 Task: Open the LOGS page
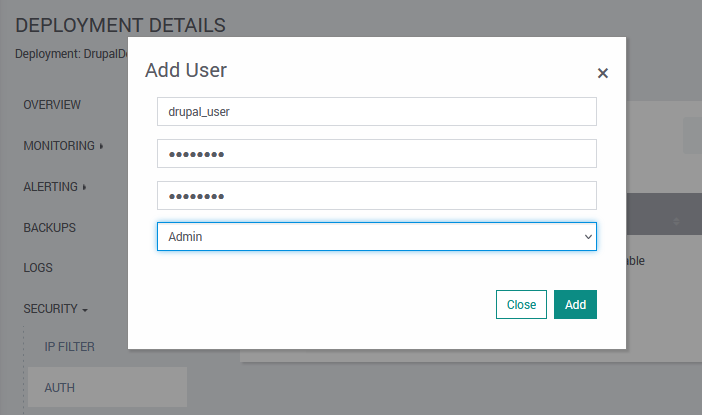(38, 268)
